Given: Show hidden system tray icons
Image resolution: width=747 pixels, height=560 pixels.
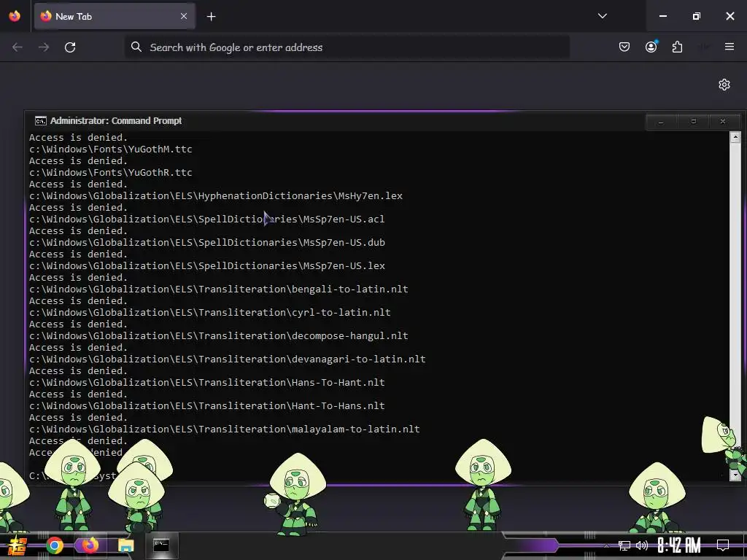Looking at the screenshot, I should click(606, 545).
